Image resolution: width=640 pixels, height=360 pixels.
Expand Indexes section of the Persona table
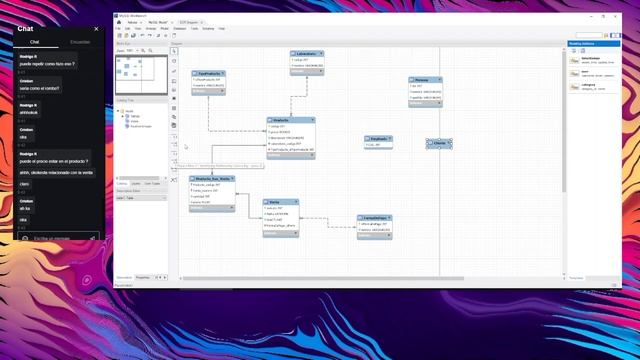click(x=440, y=103)
